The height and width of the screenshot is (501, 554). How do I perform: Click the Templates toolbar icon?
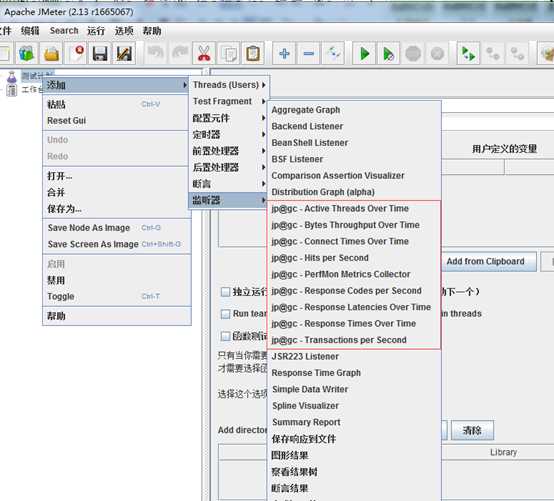26,54
